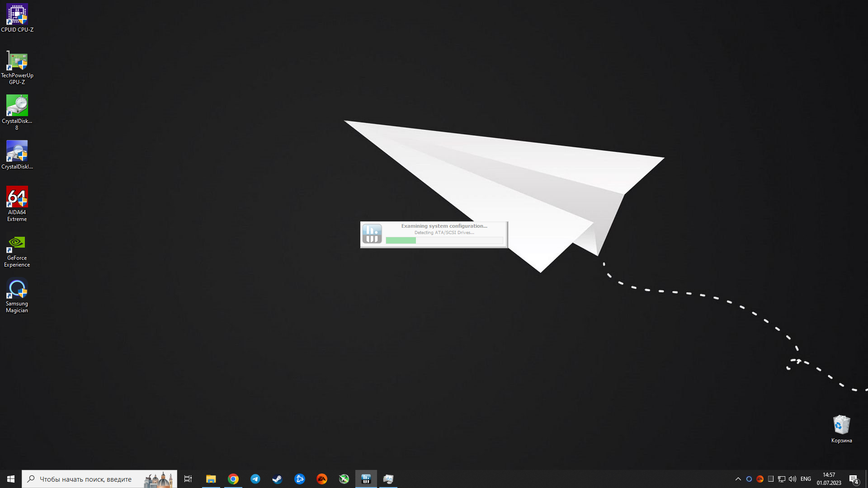The width and height of the screenshot is (868, 488).
Task: Launch Samsung Magician desktop icon
Action: 17,289
